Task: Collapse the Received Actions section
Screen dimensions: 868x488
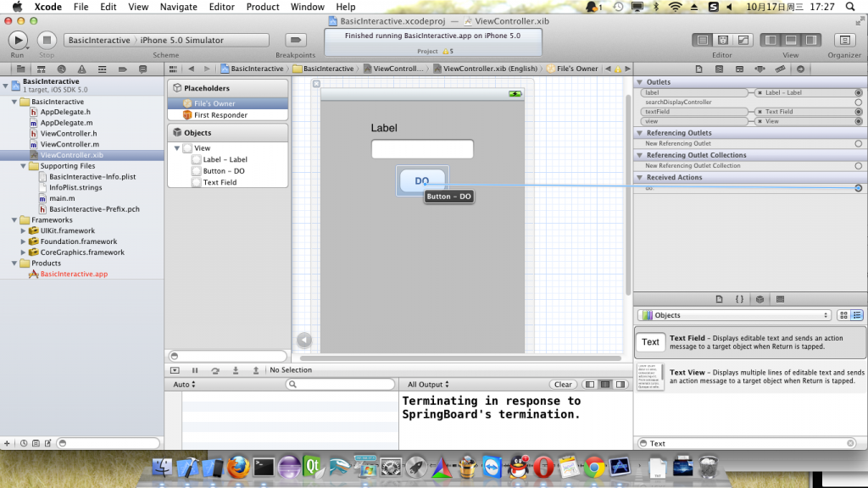Action: pyautogui.click(x=640, y=178)
